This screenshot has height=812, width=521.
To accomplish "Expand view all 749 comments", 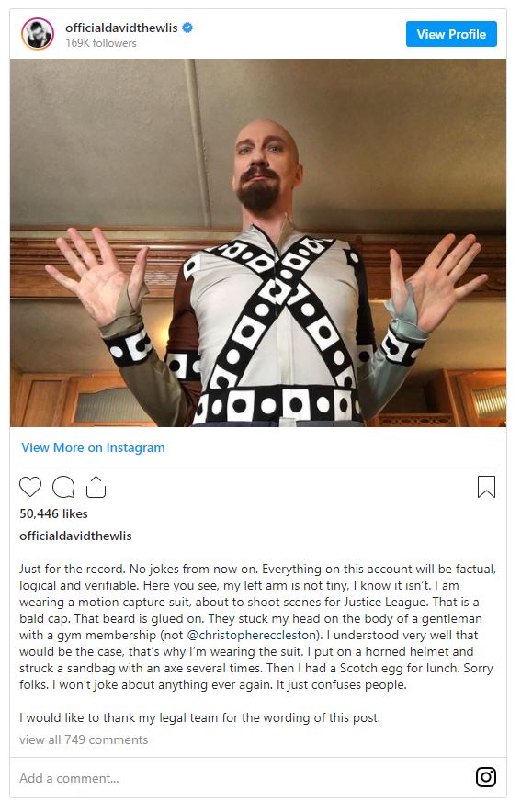I will [x=84, y=739].
